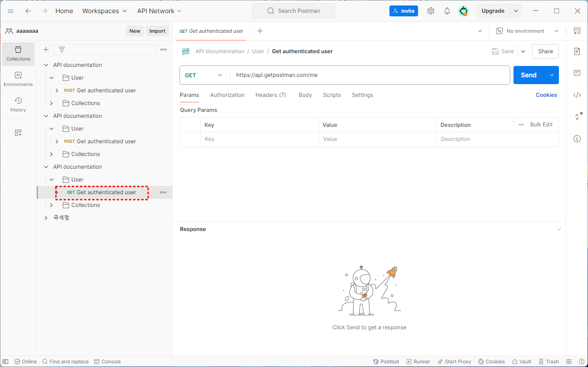Click the Invite button
This screenshot has width=588, height=367.
404,11
